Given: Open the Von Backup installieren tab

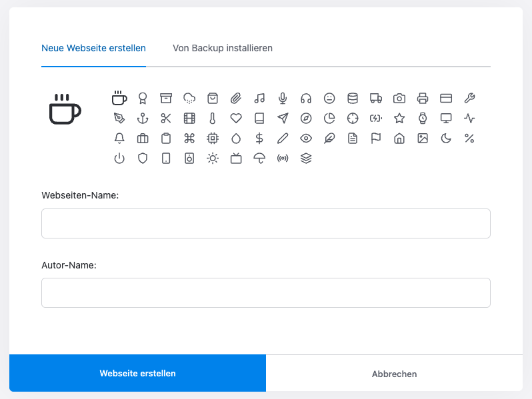Looking at the screenshot, I should tap(223, 48).
